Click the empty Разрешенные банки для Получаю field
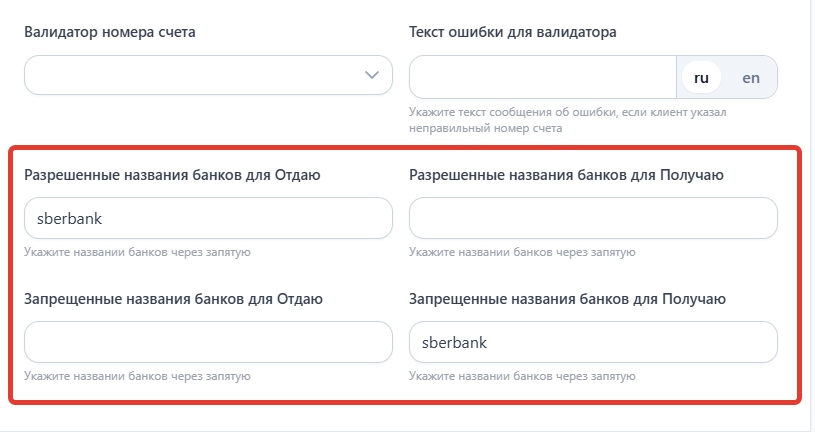The height and width of the screenshot is (432, 815). point(594,218)
